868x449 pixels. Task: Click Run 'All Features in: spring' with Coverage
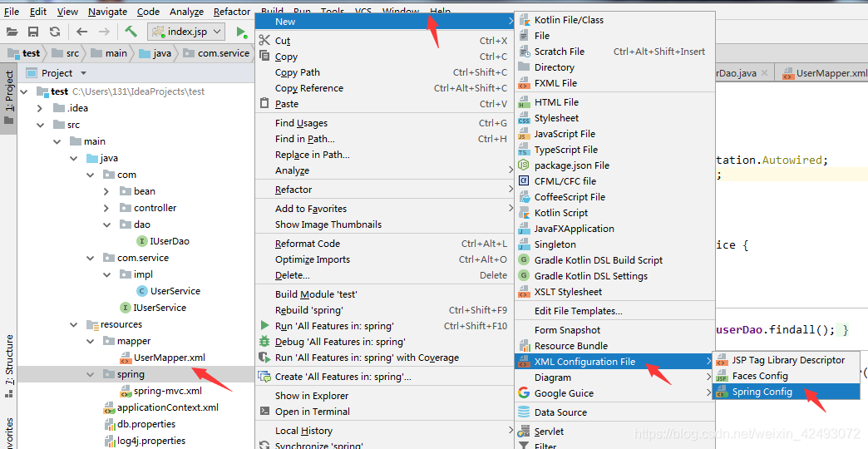[x=383, y=358]
